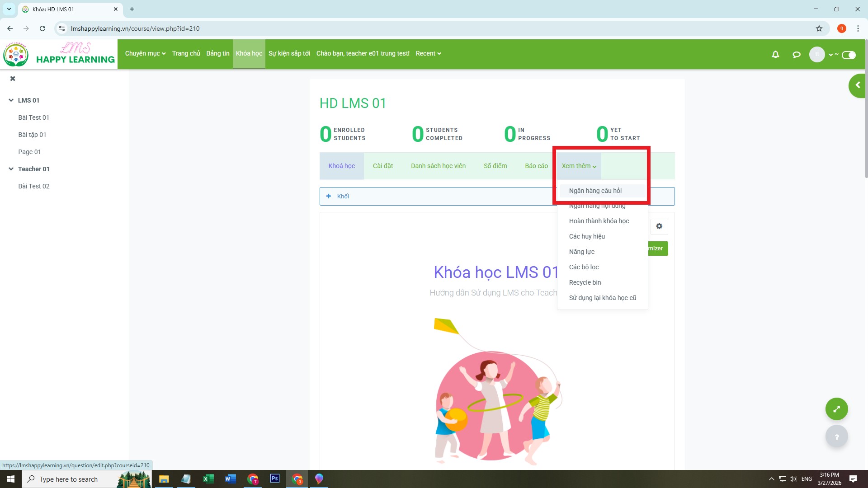Toggle the edit mode switch

coord(849,55)
